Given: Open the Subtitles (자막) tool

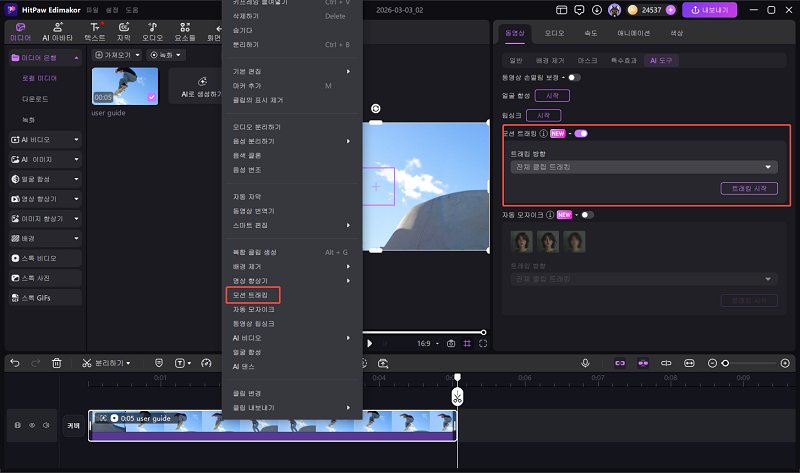Looking at the screenshot, I should (x=123, y=32).
